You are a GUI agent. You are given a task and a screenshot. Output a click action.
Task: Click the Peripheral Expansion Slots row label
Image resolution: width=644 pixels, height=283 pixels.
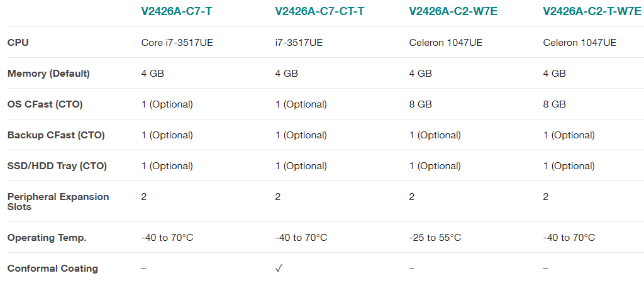58,201
